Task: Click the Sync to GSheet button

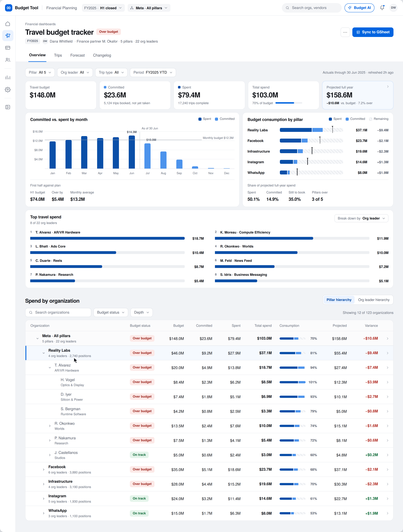Action: coord(373,32)
